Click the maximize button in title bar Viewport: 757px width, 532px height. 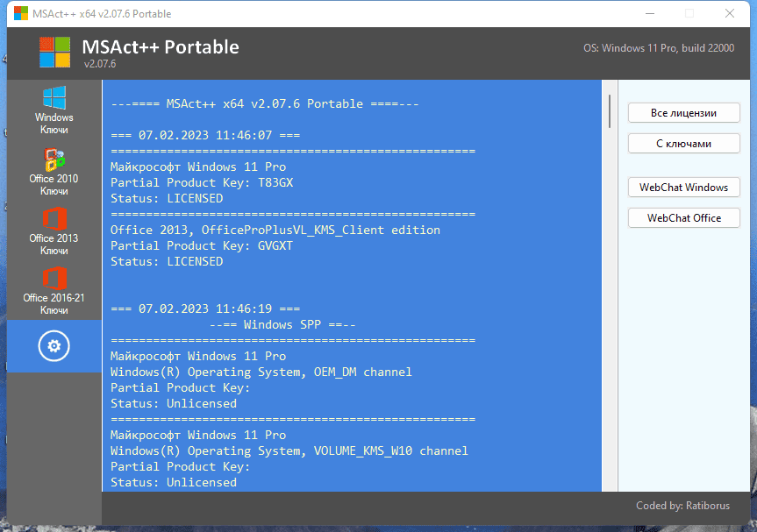click(x=689, y=14)
